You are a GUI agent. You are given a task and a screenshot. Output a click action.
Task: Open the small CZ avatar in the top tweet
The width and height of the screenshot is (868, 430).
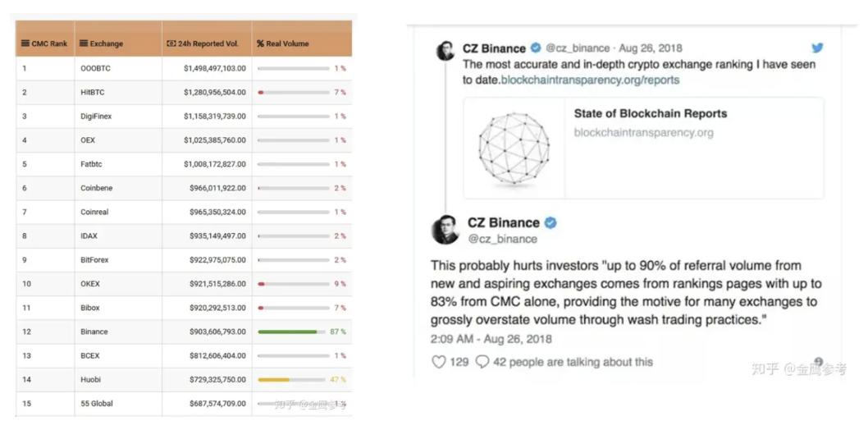[445, 51]
